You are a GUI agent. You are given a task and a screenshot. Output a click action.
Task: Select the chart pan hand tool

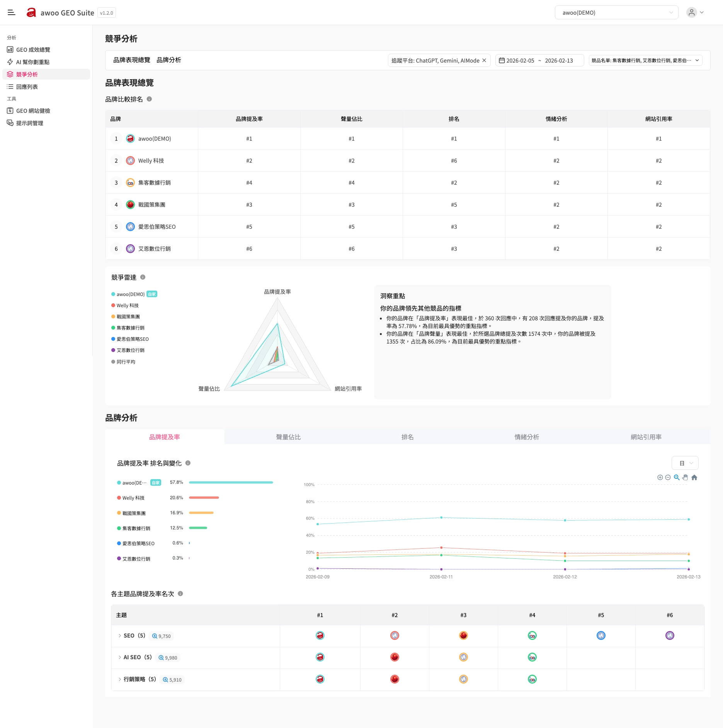coord(685,478)
